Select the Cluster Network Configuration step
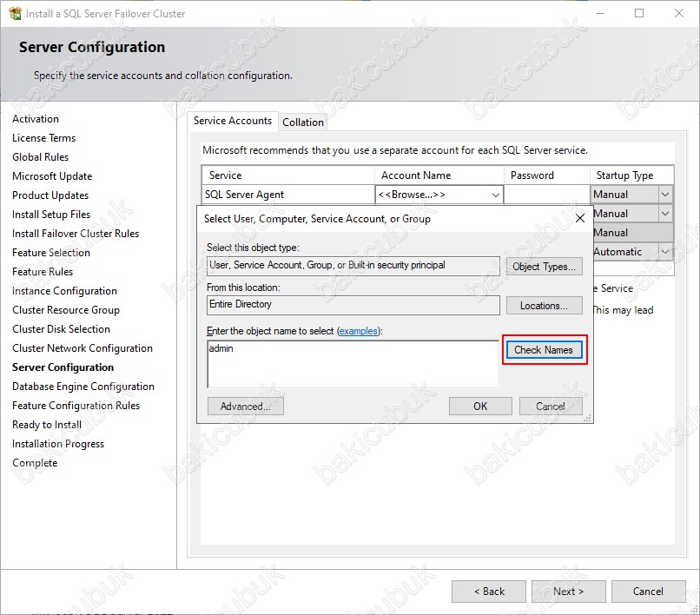This screenshot has height=615, width=700. 83,348
